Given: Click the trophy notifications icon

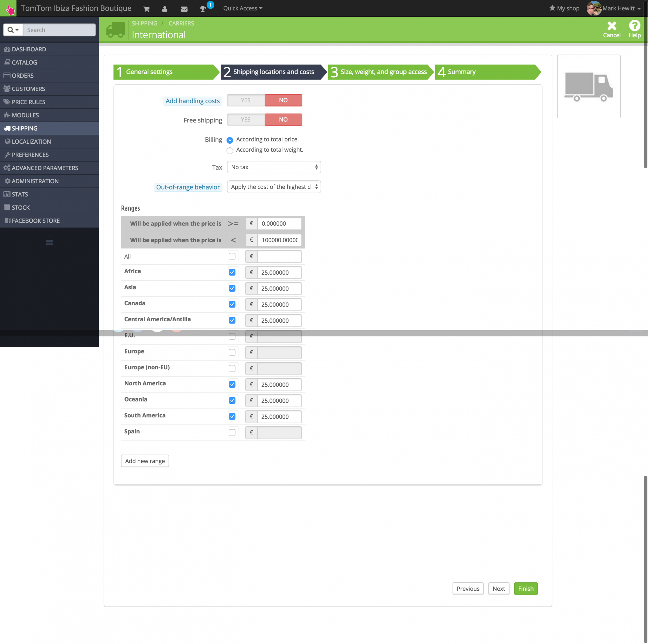Looking at the screenshot, I should click(x=202, y=9).
